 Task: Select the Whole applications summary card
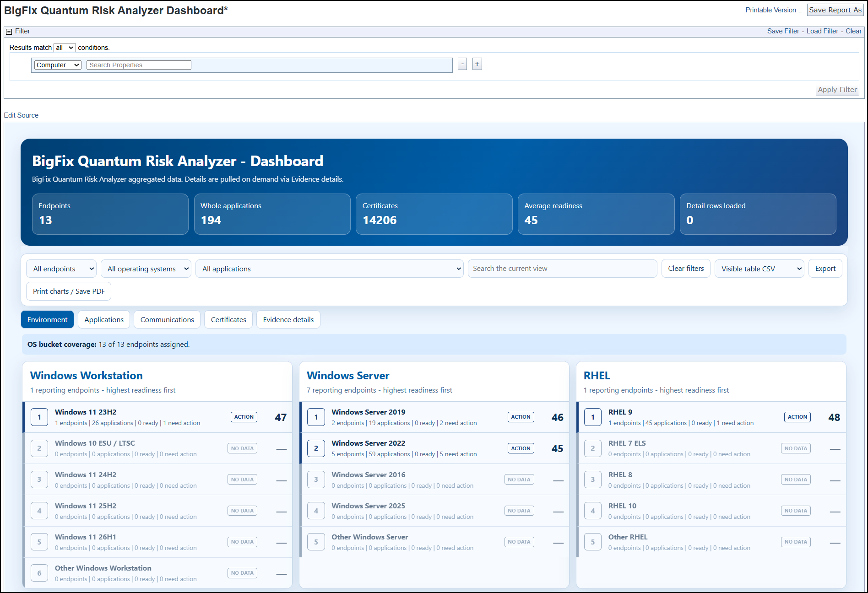(272, 214)
